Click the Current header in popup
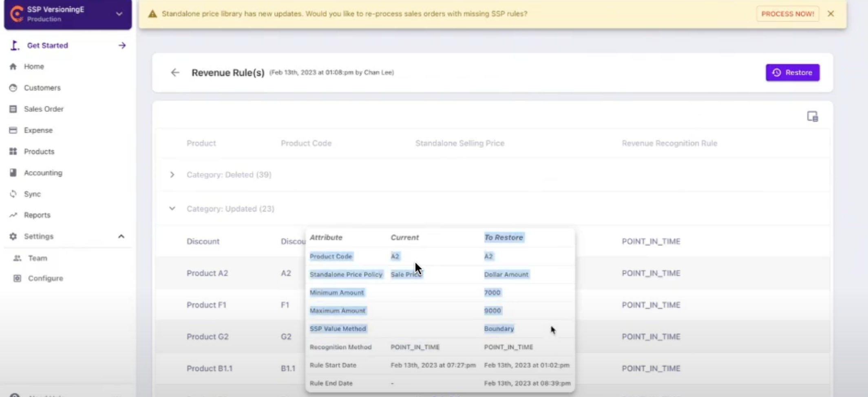 [404, 237]
